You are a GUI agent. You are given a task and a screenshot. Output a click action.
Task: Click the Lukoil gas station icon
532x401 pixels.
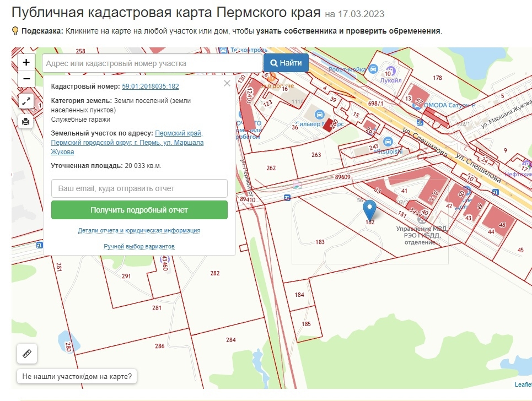click(390, 72)
